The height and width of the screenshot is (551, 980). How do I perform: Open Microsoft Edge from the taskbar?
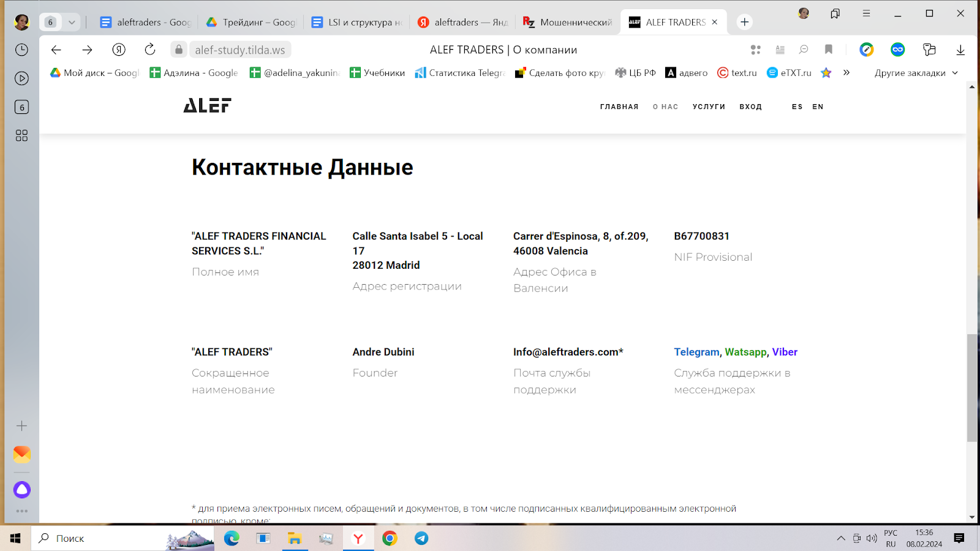232,538
